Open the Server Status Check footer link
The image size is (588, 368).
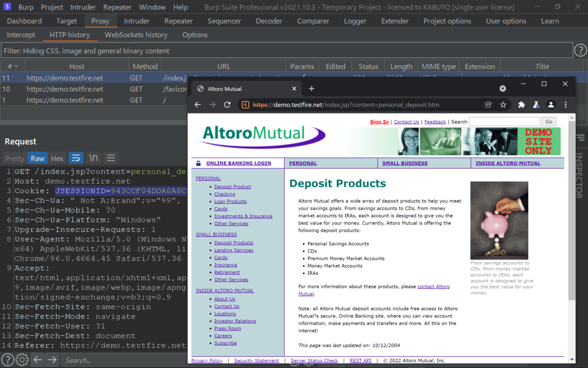314,361
